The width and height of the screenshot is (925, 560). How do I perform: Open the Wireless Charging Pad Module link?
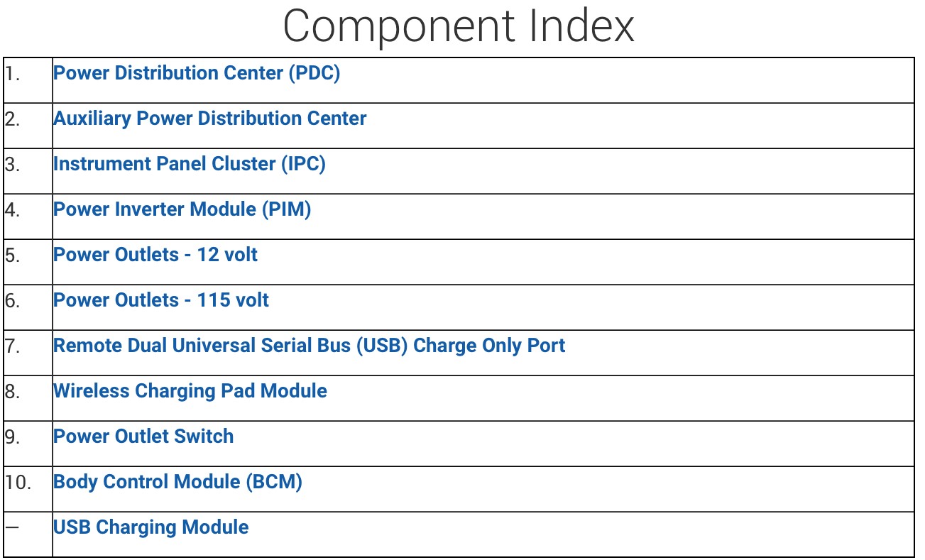[x=190, y=391]
